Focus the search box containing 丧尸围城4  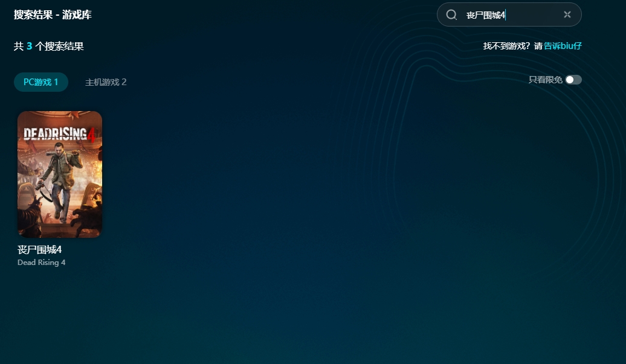509,14
